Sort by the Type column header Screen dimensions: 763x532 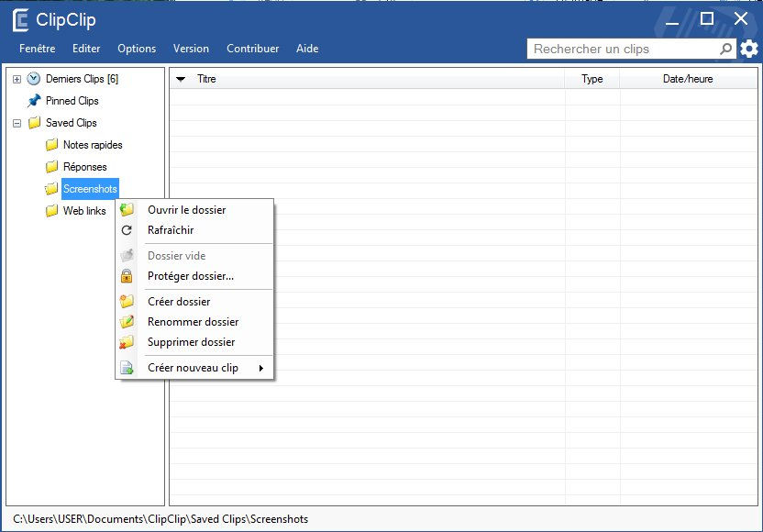click(x=592, y=79)
